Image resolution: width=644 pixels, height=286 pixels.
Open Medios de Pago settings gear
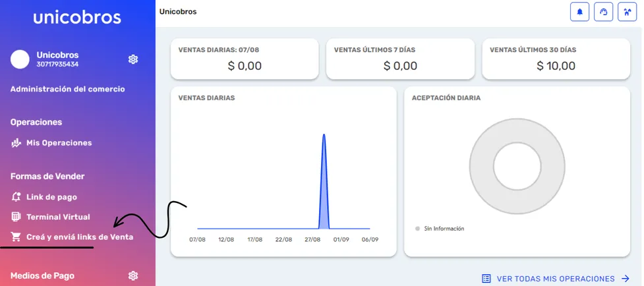coord(133,275)
